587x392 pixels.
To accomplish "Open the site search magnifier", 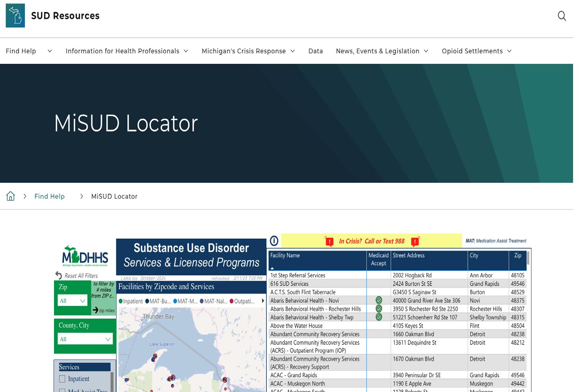I will click(562, 16).
